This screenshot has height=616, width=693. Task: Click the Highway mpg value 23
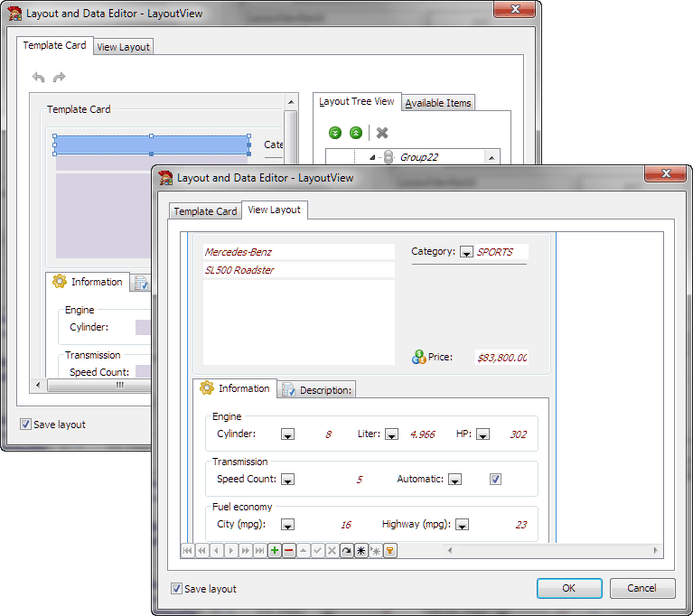tap(521, 525)
